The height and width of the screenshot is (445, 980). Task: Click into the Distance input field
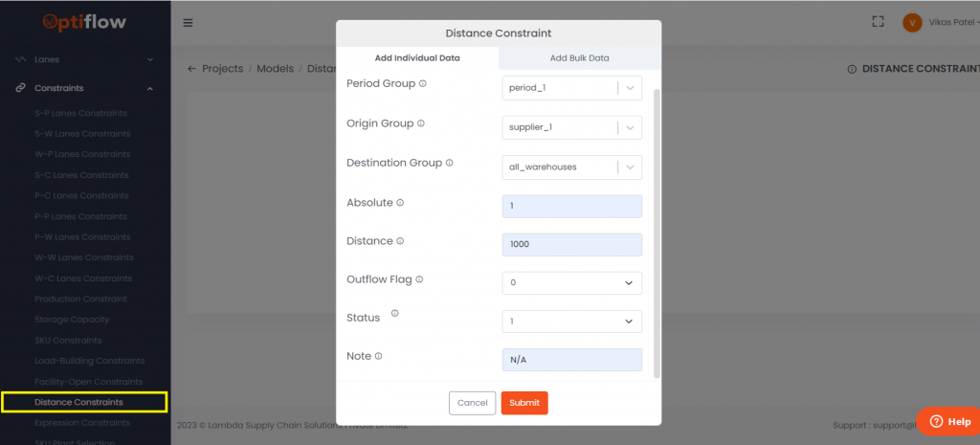[571, 244]
